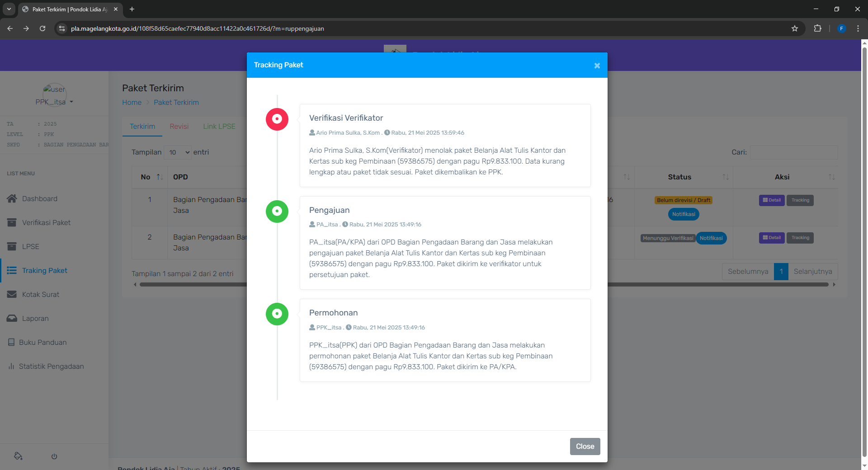Viewport: 868px width, 470px height.
Task: Go to LPSE sidebar menu item
Action: click(30, 246)
